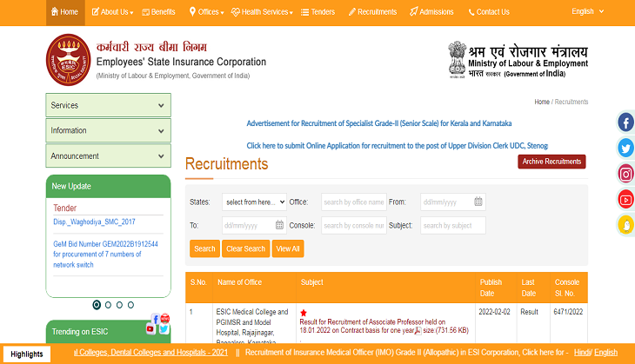
Task: Open the Offices menu
Action: coord(206,12)
